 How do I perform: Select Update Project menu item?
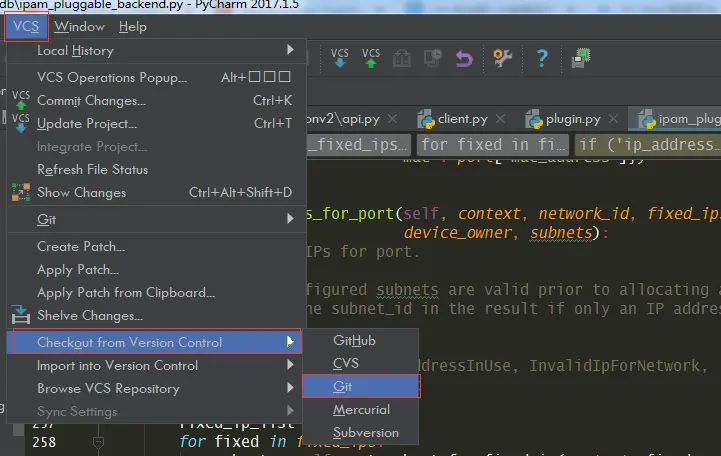point(156,123)
